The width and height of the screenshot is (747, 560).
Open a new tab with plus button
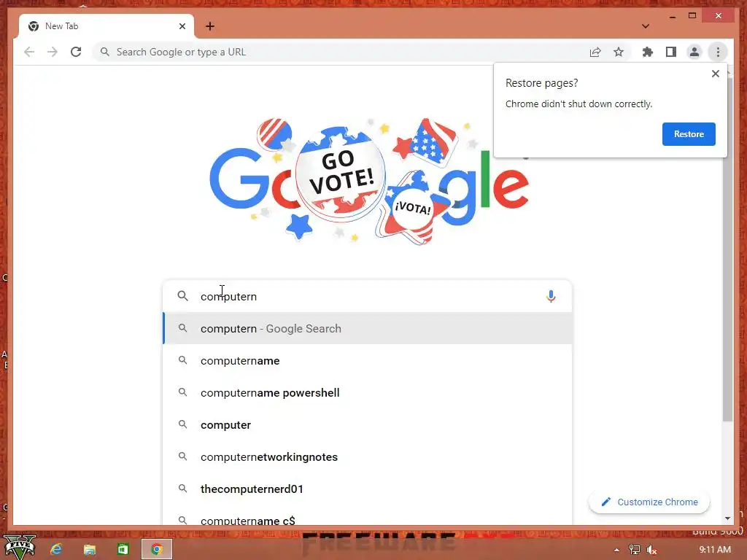pos(210,26)
